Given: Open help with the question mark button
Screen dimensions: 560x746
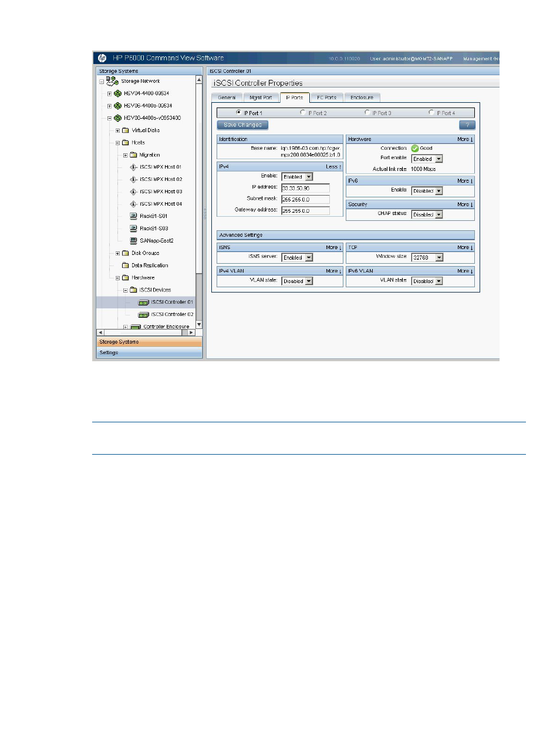Looking at the screenshot, I should (467, 125).
